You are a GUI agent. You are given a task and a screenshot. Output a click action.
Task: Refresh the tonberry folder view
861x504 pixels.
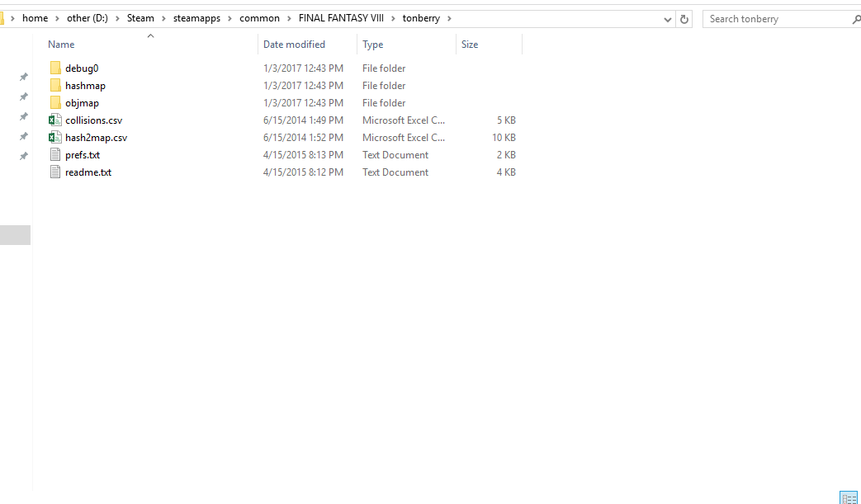[x=684, y=19]
